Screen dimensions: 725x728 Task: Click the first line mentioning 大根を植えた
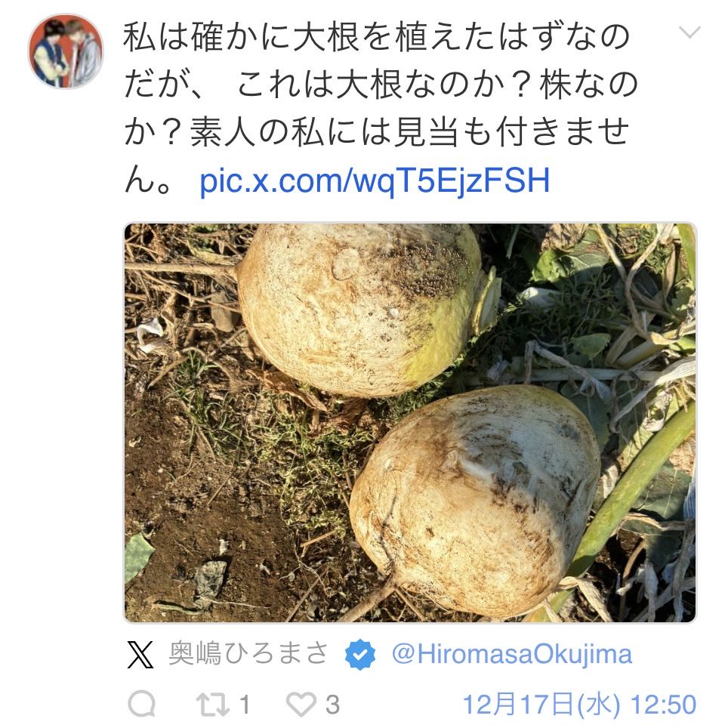point(377,37)
